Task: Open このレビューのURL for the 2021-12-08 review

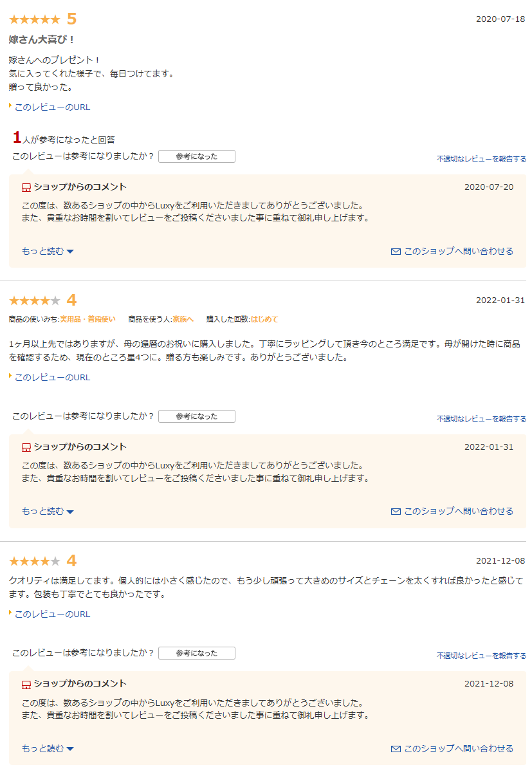Action: pos(52,614)
